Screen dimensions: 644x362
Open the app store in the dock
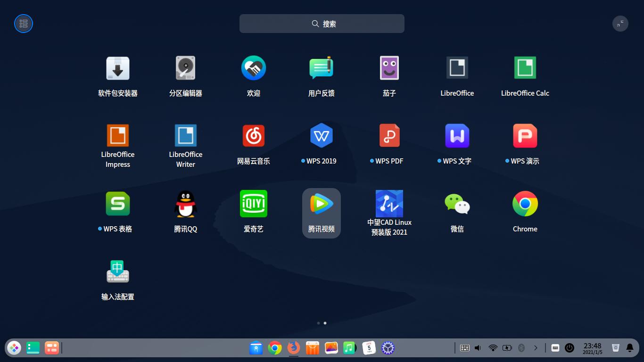pyautogui.click(x=313, y=348)
